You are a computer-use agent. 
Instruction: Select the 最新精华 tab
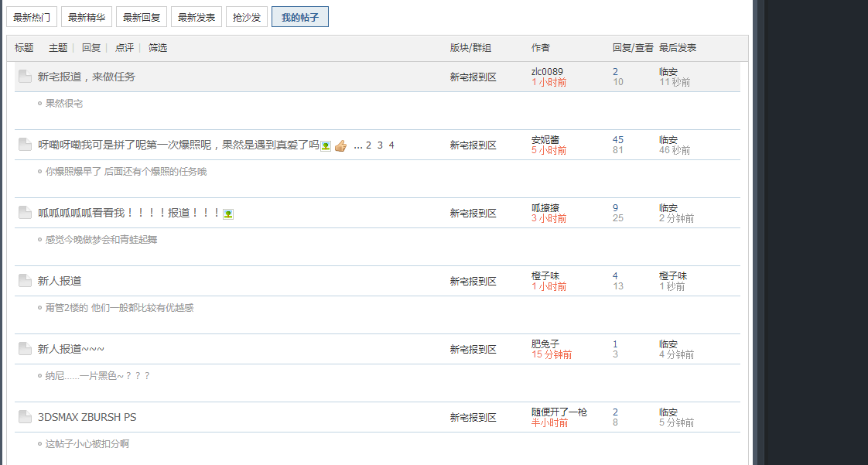[87, 17]
